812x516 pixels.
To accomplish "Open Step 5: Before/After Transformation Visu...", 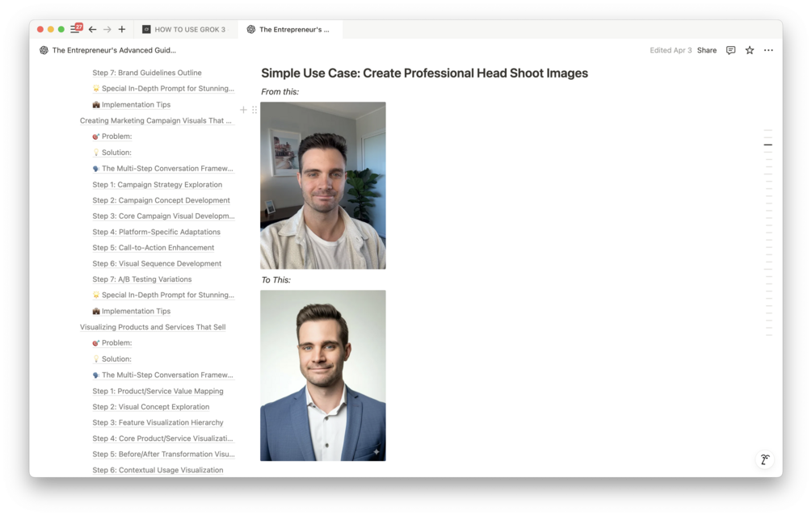I will click(x=163, y=455).
